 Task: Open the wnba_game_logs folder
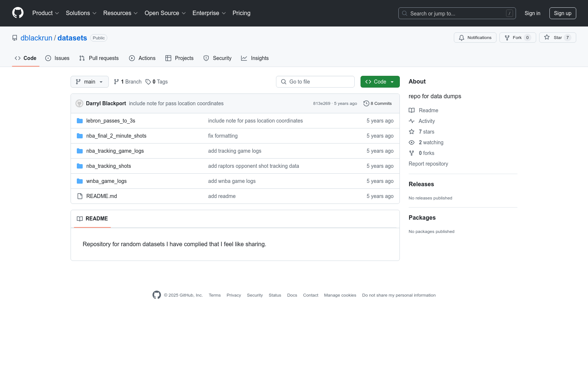106,181
